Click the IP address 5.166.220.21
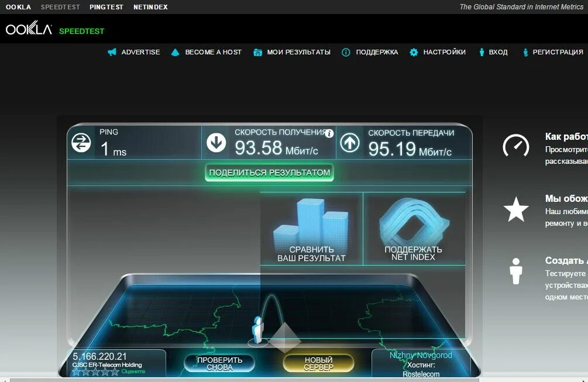 point(99,356)
